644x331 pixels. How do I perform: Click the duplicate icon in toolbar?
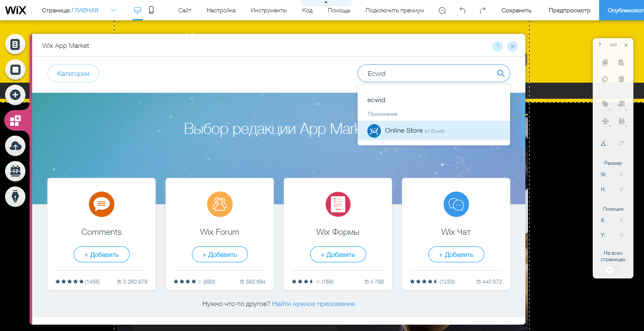point(605,79)
